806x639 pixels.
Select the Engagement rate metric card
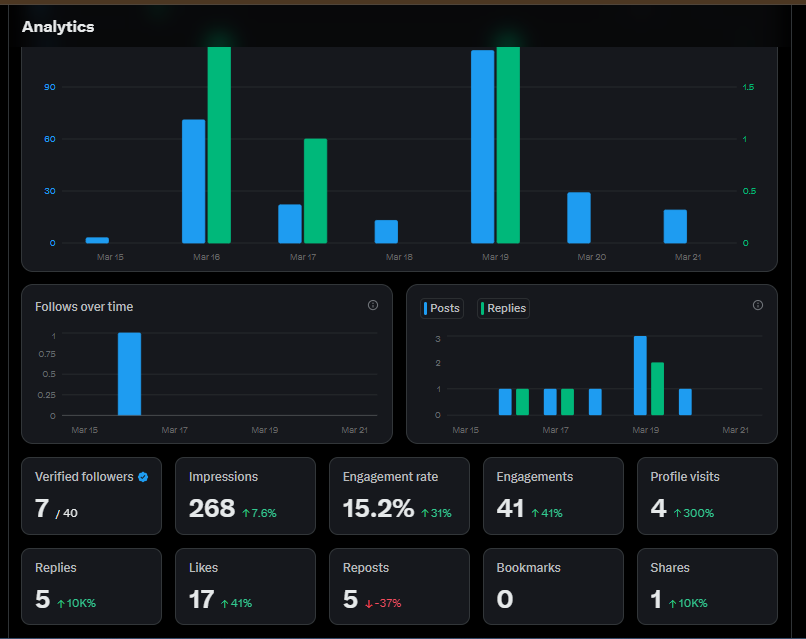coord(399,496)
